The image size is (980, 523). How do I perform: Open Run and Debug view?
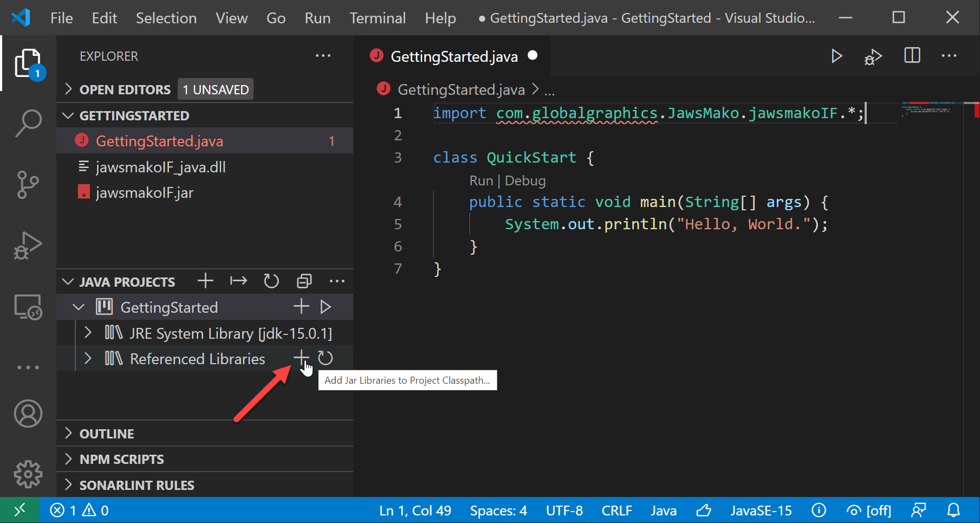(x=28, y=246)
